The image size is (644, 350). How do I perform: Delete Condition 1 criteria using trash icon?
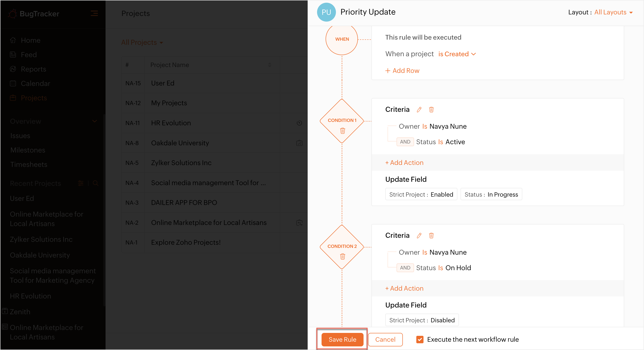[431, 110]
